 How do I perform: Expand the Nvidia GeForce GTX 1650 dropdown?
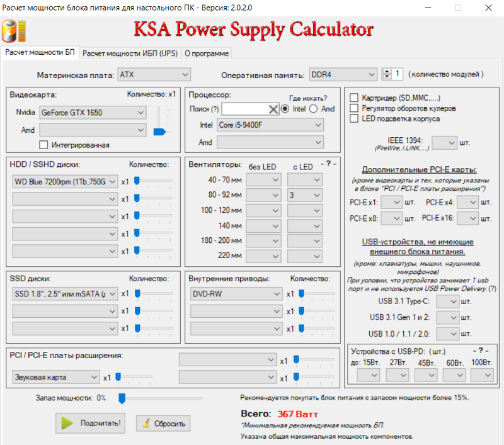93,113
